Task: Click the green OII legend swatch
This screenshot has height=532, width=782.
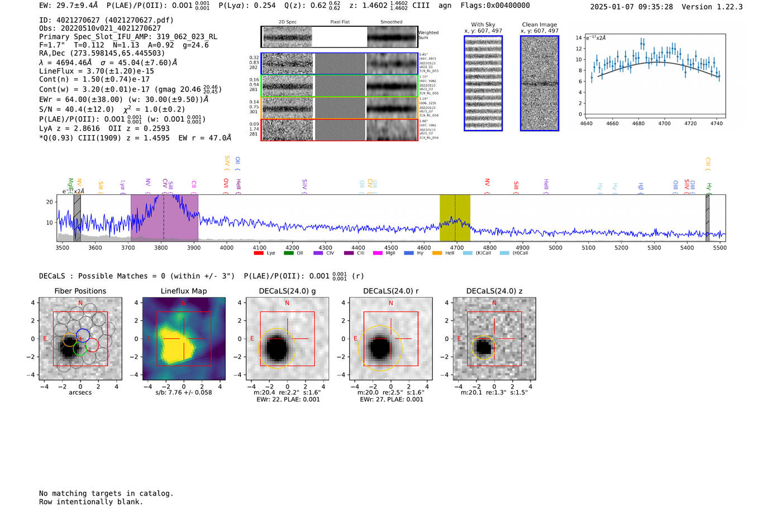Action: click(288, 253)
